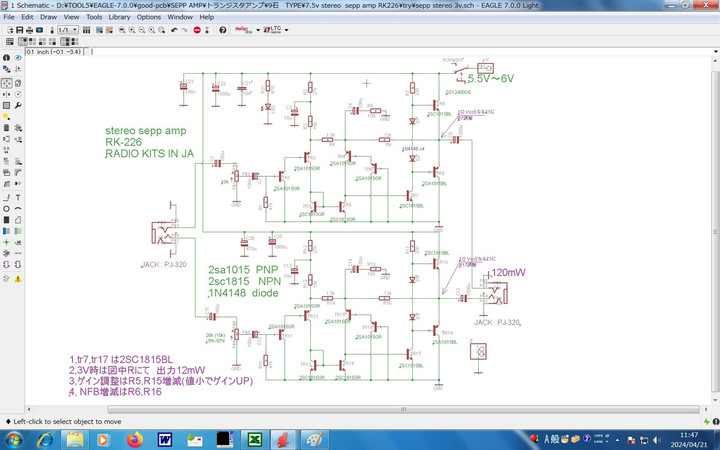
Task: Switch to Firefox in the taskbar
Action: [134, 439]
